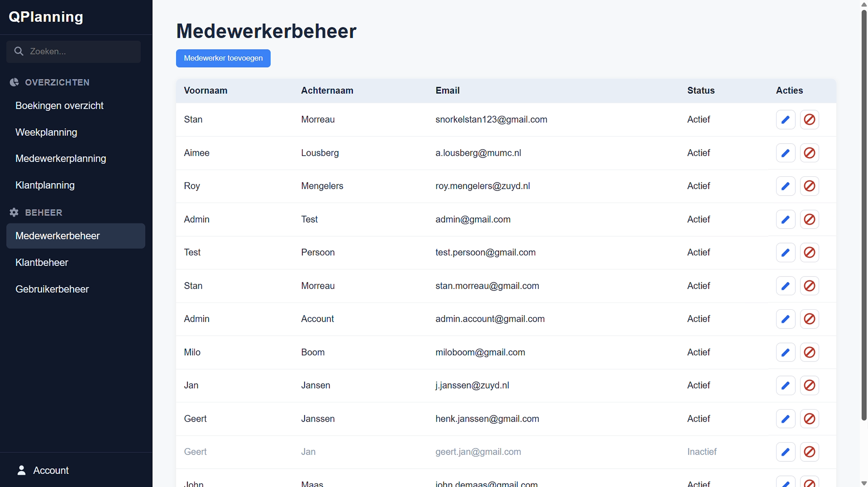Open Klantbeheer page
The width and height of the screenshot is (868, 487).
(x=42, y=263)
